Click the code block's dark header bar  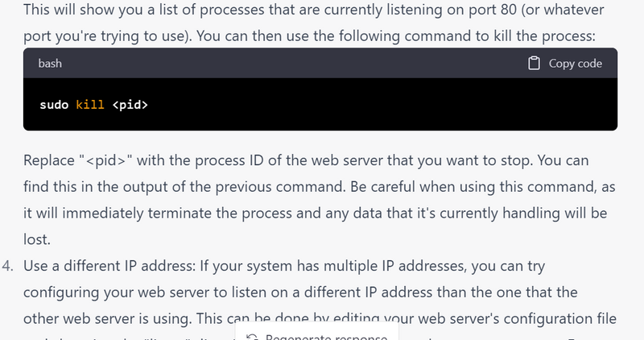[282, 64]
